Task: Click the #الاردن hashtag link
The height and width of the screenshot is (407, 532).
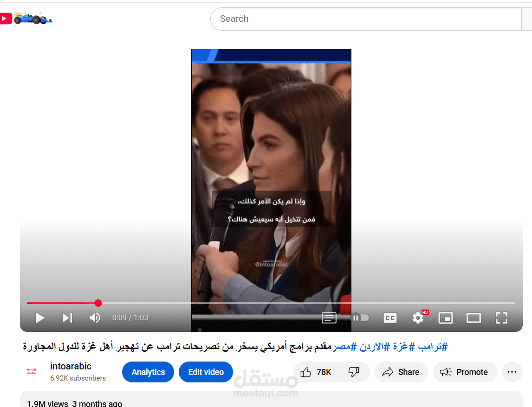Action: [x=375, y=347]
